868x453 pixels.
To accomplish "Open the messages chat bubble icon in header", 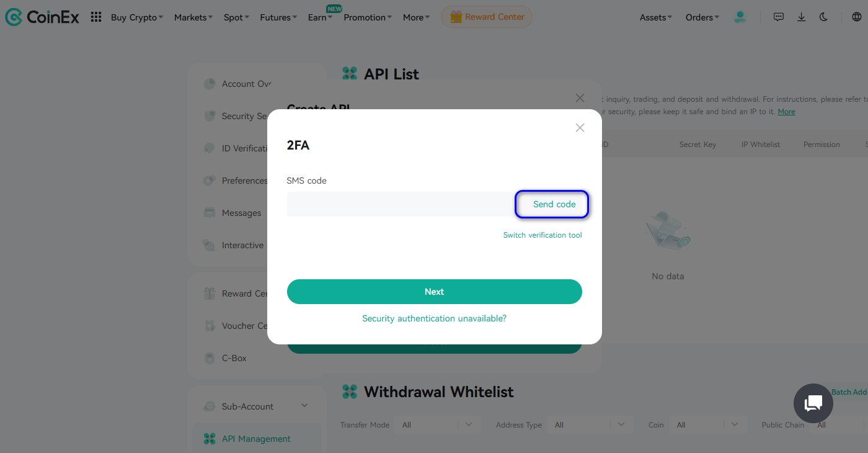I will pyautogui.click(x=779, y=17).
